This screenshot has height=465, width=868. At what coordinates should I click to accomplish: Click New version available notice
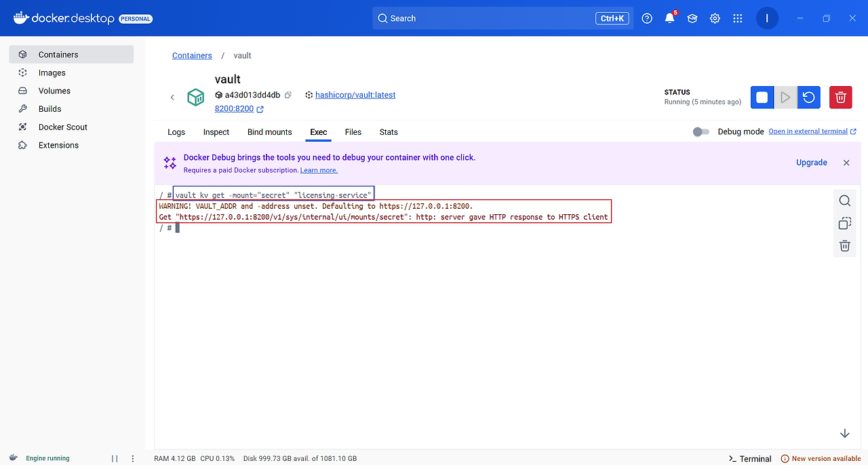tap(821, 458)
